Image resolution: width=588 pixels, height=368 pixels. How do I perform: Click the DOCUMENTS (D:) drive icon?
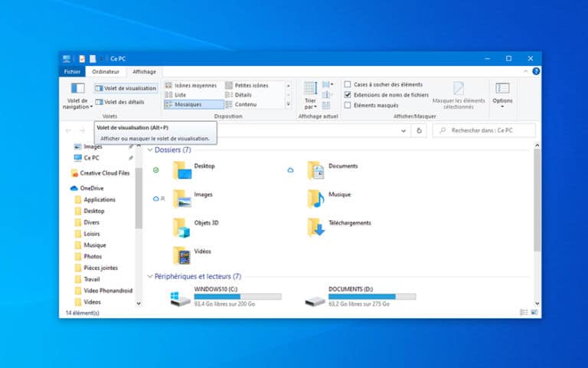(315, 299)
